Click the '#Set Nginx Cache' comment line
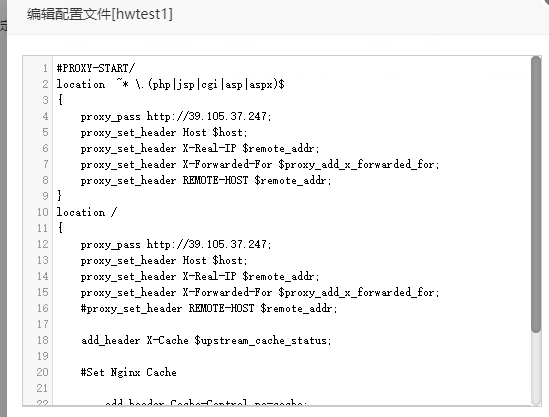Image resolution: width=549 pixels, height=417 pixels. 128,372
